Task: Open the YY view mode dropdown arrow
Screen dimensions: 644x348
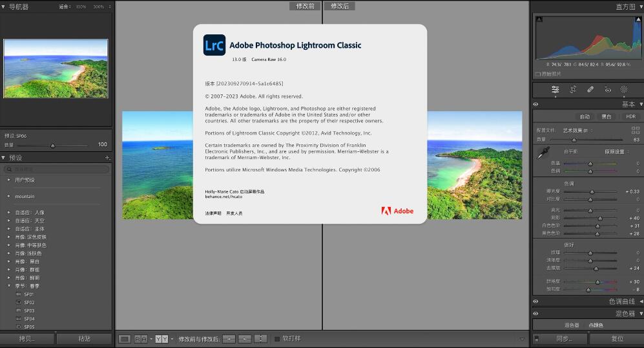Action: pyautogui.click(x=172, y=339)
